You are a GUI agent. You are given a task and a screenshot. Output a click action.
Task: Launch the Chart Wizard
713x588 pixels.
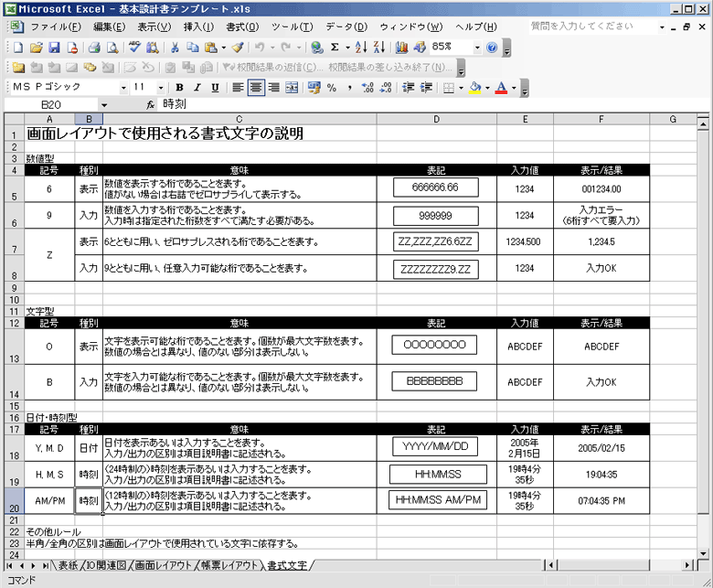coord(401,48)
